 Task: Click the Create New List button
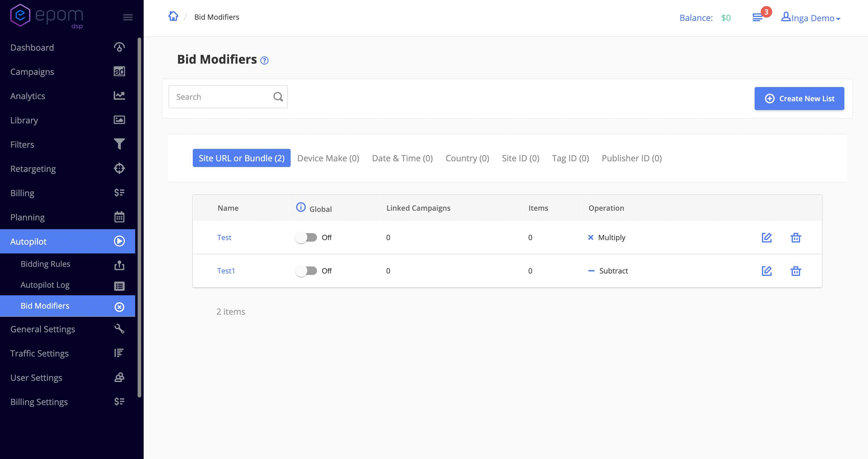[x=799, y=99]
